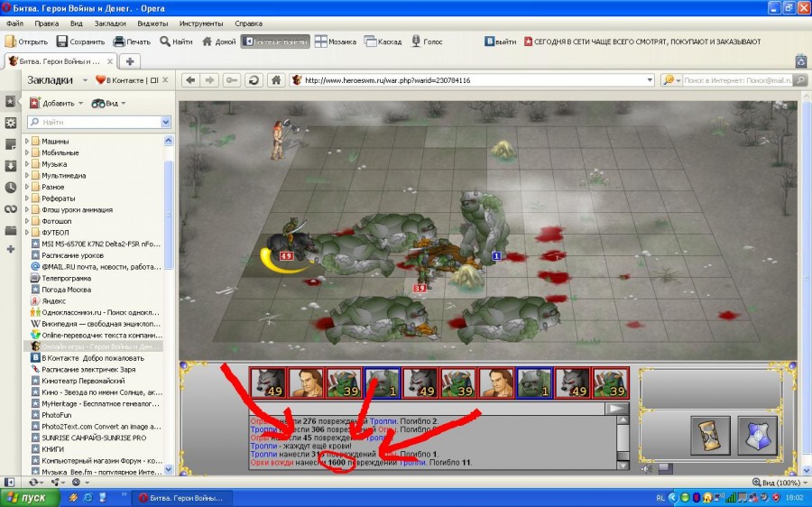Image resolution: width=812 pixels, height=507 pixels.
Task: Expand the Рефераты bookmark folder
Action: 27,198
